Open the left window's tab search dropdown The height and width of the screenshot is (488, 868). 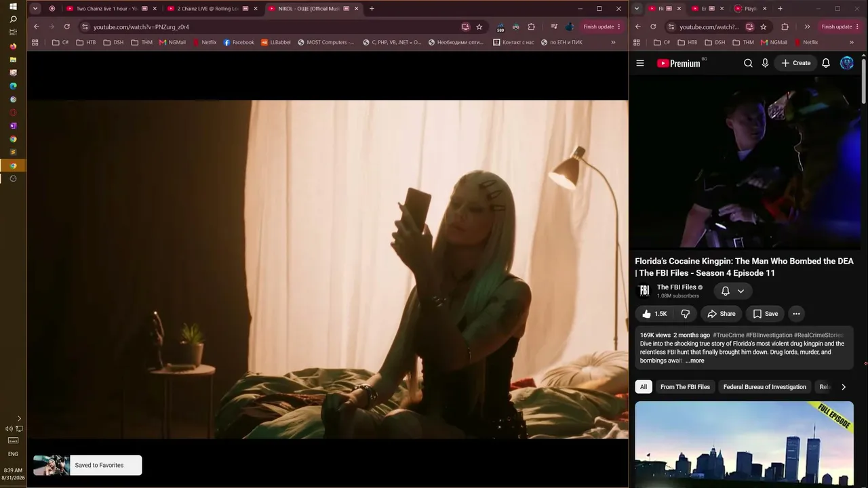(35, 9)
